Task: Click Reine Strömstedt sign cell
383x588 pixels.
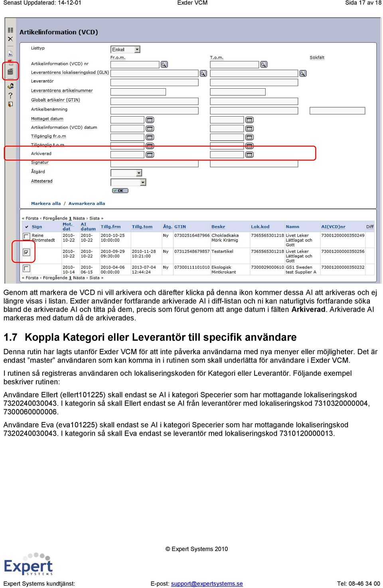Action: pyautogui.click(x=43, y=238)
